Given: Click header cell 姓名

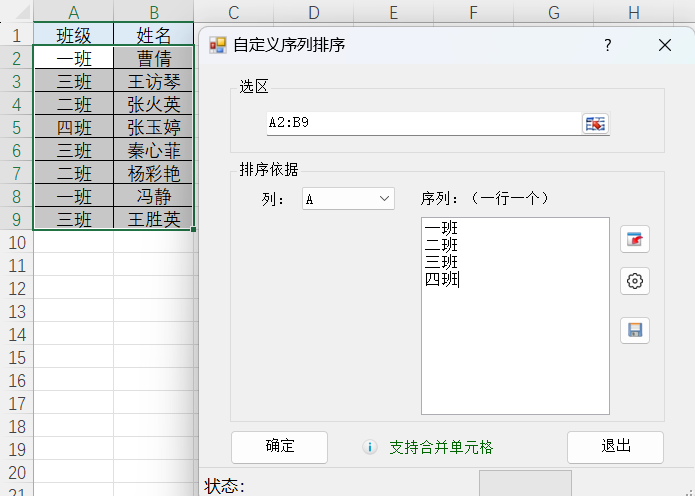Looking at the screenshot, I should pyautogui.click(x=154, y=35).
